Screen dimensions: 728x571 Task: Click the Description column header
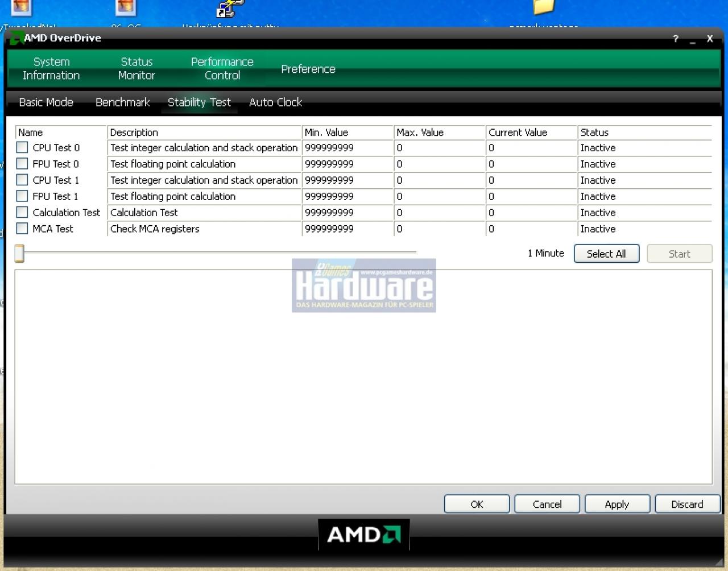[x=204, y=133]
